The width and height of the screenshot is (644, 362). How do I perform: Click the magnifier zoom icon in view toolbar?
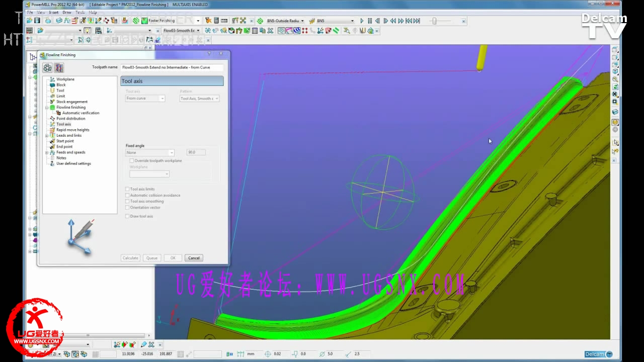[x=615, y=79]
